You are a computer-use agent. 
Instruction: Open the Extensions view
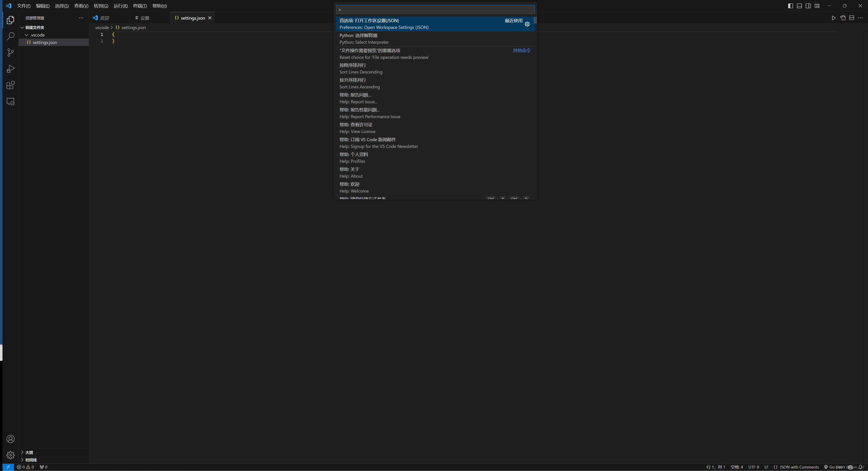10,85
